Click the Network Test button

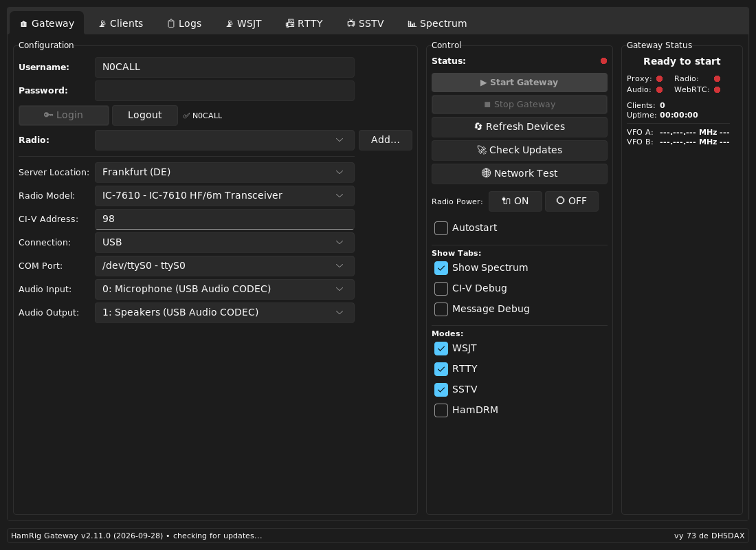coord(520,174)
